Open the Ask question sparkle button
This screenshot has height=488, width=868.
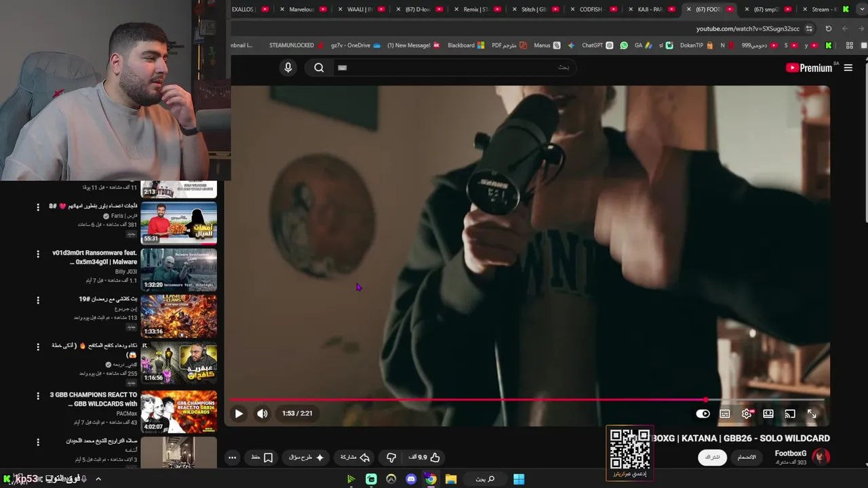307,457
